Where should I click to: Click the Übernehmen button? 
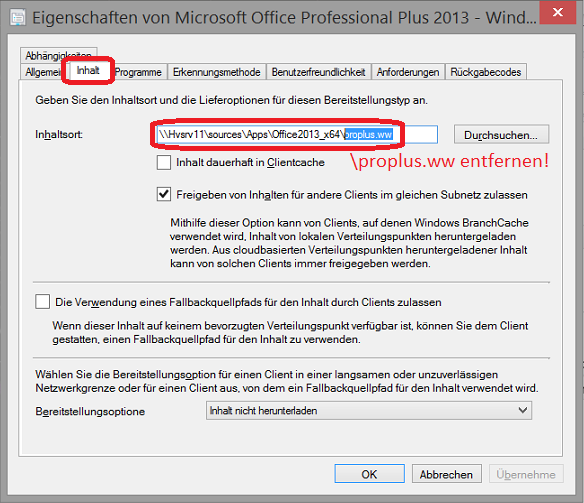click(x=526, y=474)
